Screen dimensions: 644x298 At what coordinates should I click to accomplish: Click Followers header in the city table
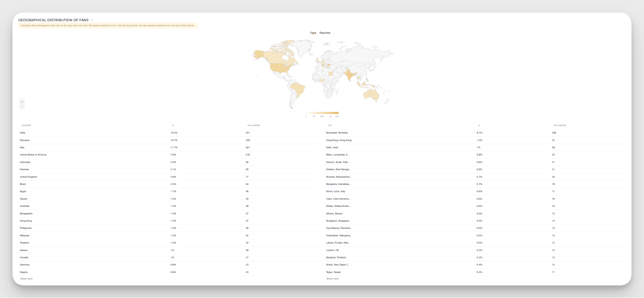[560, 125]
